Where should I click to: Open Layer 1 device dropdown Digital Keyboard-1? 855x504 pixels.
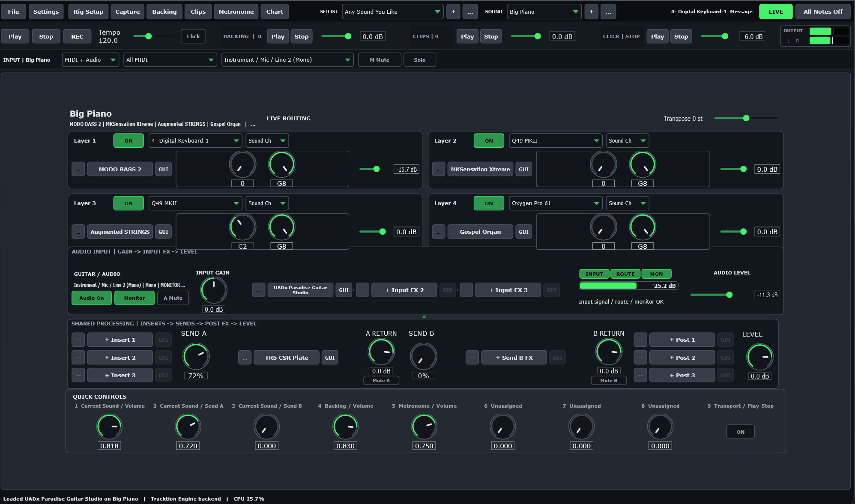click(195, 140)
